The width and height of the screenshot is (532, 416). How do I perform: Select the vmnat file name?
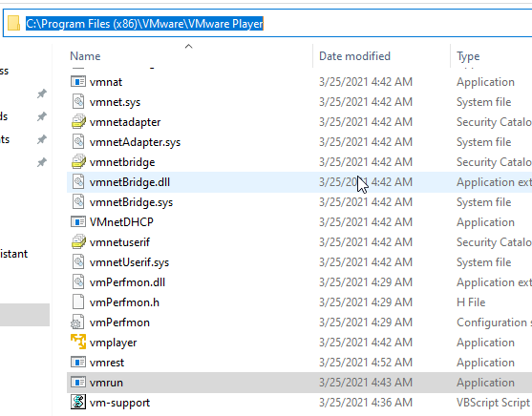click(x=106, y=82)
